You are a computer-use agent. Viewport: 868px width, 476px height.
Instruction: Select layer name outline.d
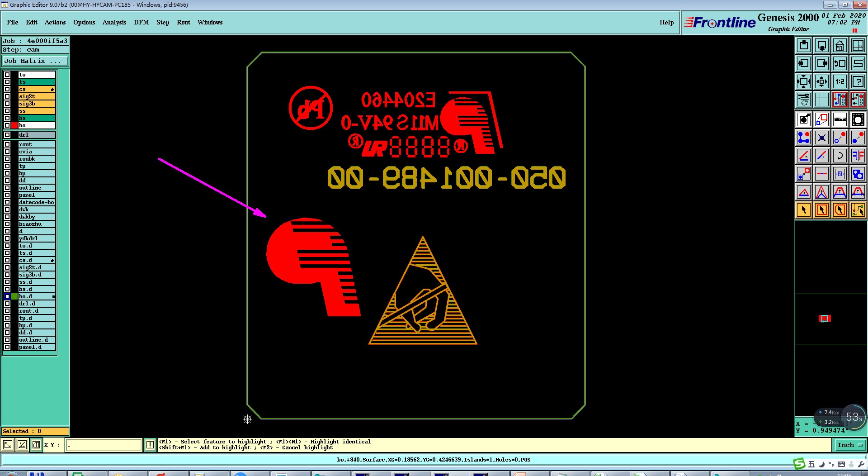37,340
